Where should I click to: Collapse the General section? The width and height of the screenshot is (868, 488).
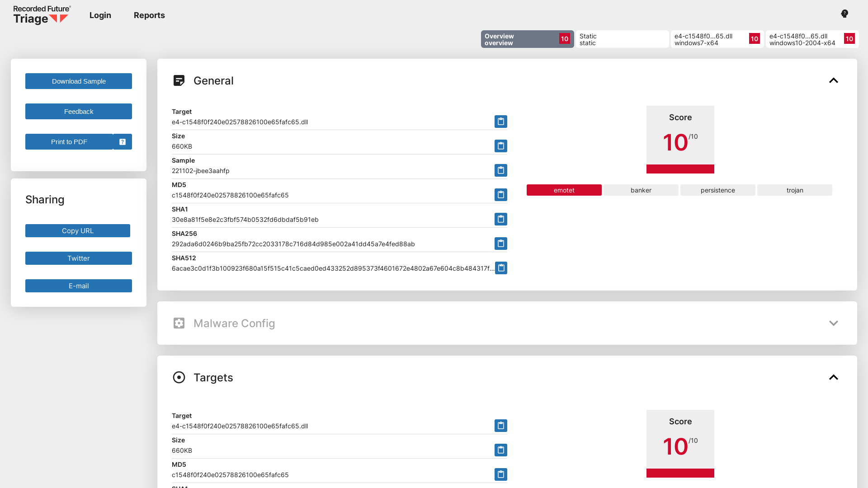[x=834, y=80]
